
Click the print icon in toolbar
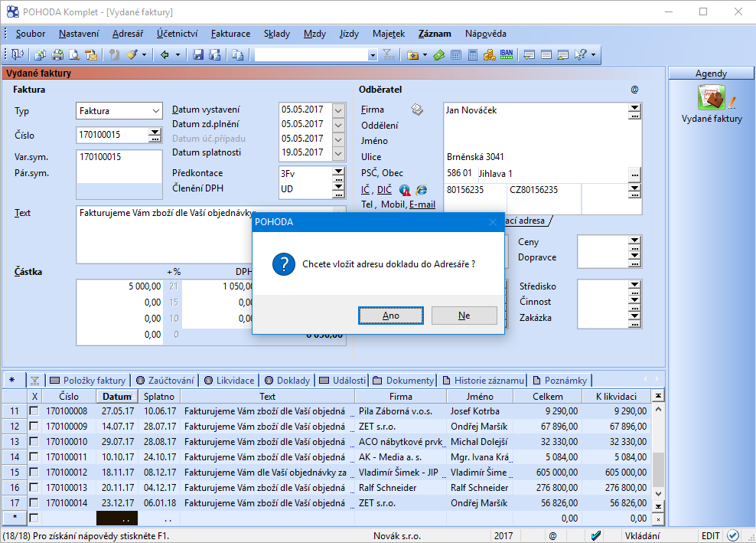tap(58, 55)
